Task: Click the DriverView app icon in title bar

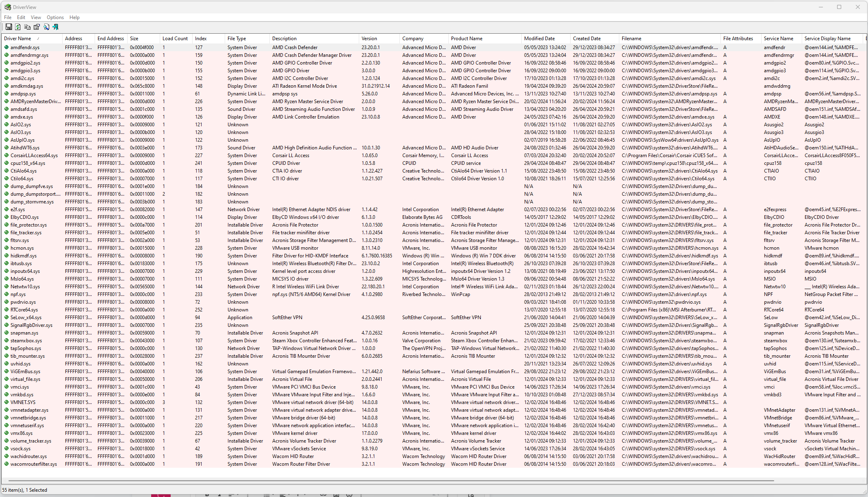Action: (8, 7)
